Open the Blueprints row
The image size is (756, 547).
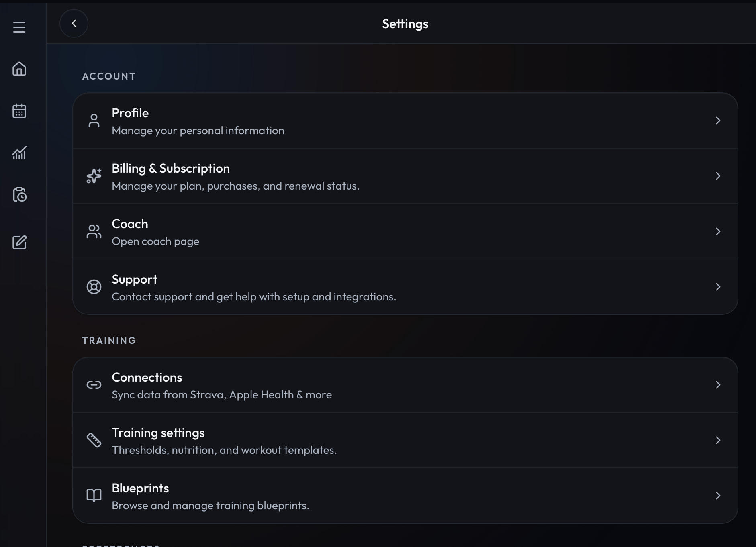pyautogui.click(x=405, y=496)
